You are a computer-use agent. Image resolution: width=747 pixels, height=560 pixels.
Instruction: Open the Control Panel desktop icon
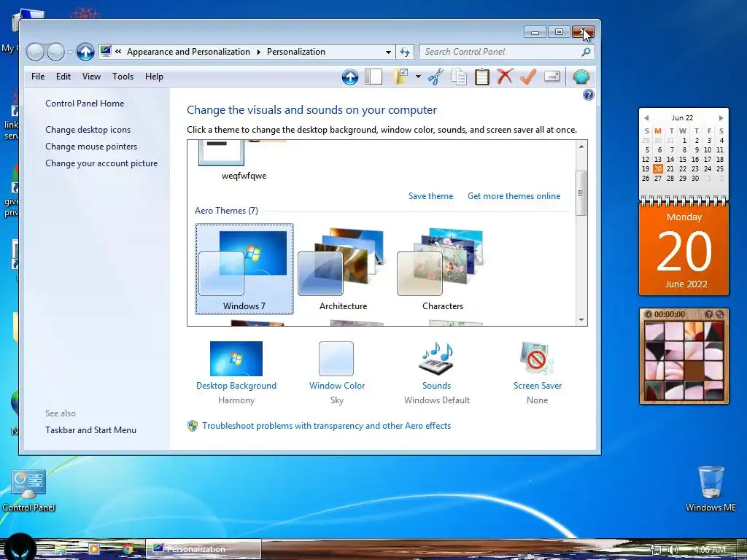point(28,491)
